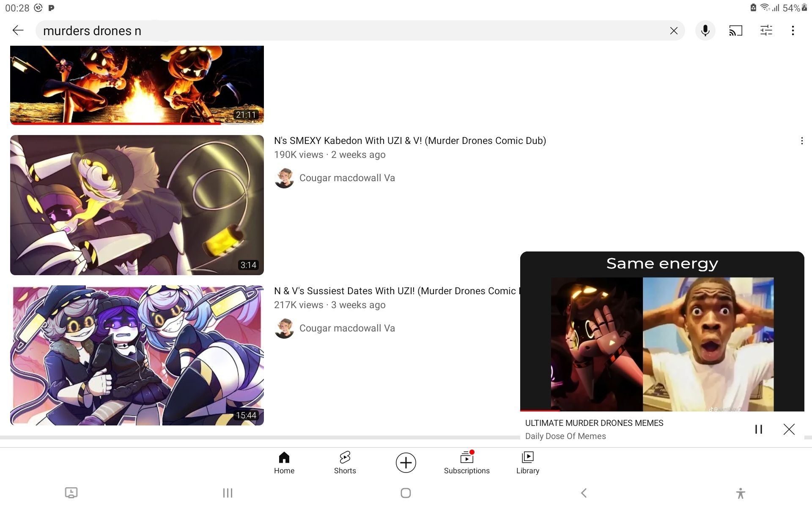Pause the miniplayer video

[759, 429]
